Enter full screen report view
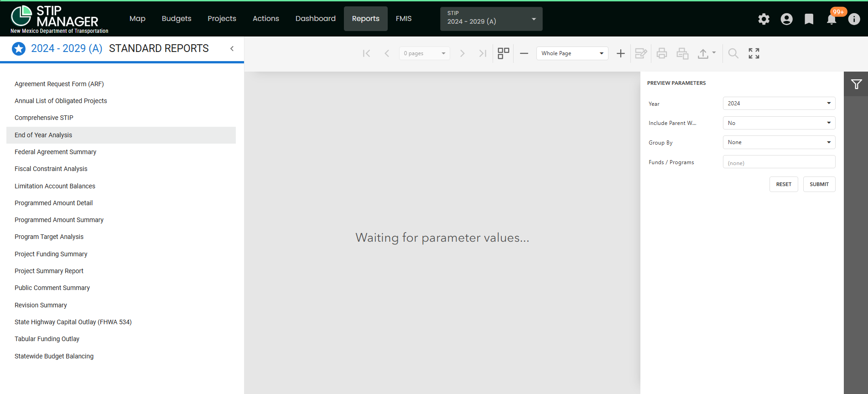The height and width of the screenshot is (394, 868). [x=754, y=53]
